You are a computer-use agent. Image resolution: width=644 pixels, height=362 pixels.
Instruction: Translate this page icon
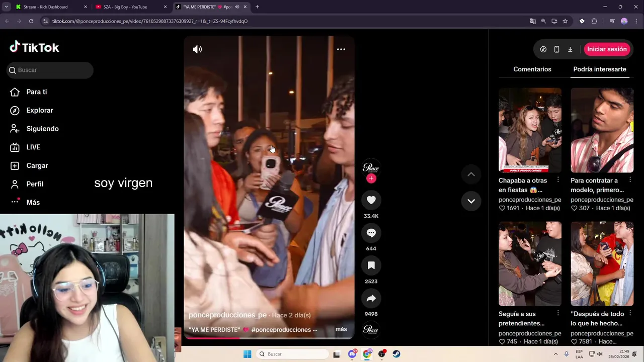[x=533, y=21]
